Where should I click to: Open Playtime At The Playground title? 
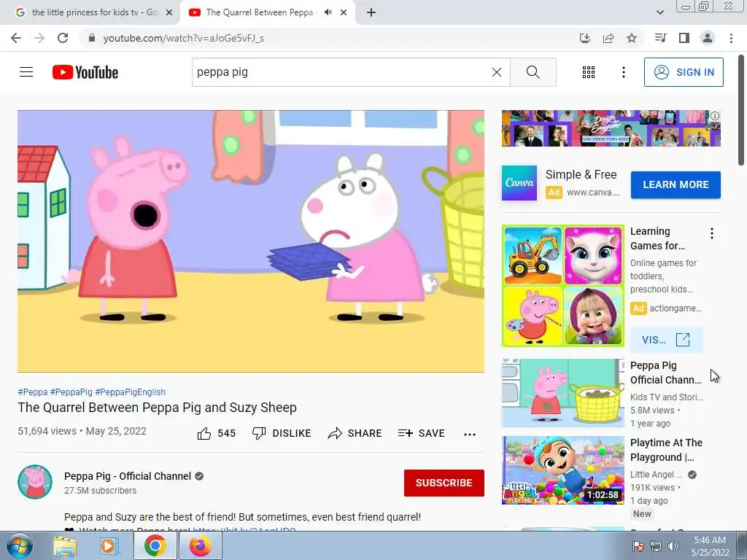666,450
